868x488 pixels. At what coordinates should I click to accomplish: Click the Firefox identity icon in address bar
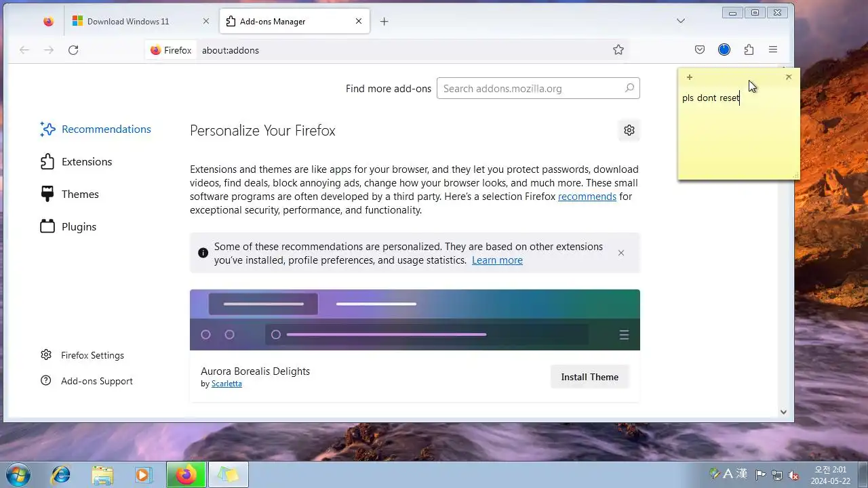(x=171, y=50)
